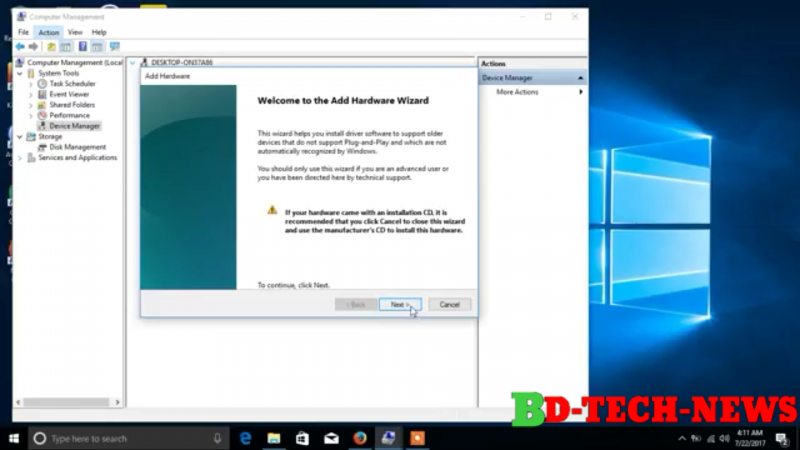Click Show/Hide Console Tree toolbar icon
This screenshot has height=450, width=800.
click(66, 47)
